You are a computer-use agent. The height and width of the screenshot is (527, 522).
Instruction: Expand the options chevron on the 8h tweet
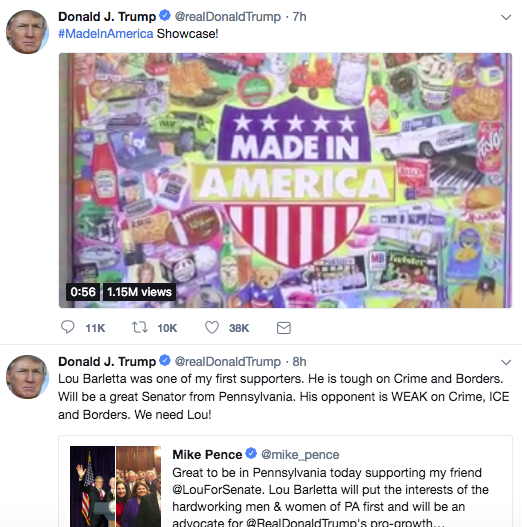(506, 362)
